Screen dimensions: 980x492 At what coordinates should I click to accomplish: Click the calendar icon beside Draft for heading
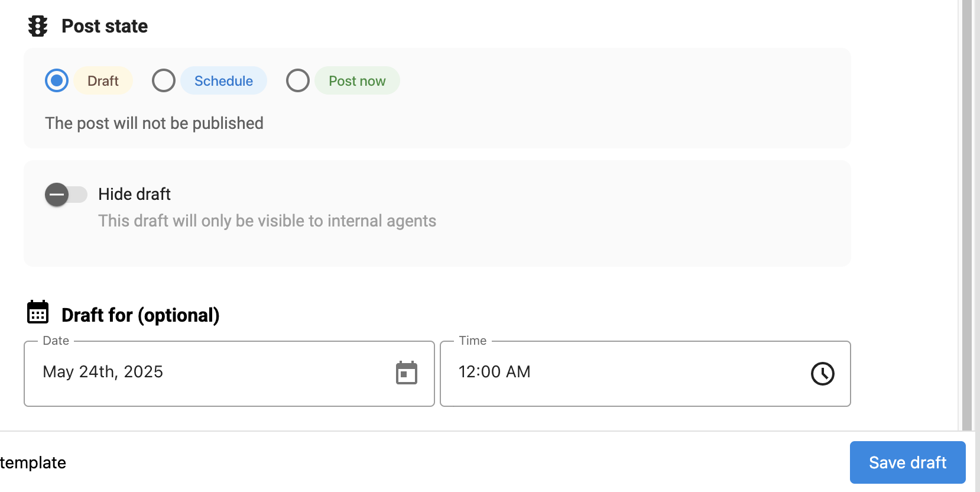tap(38, 312)
